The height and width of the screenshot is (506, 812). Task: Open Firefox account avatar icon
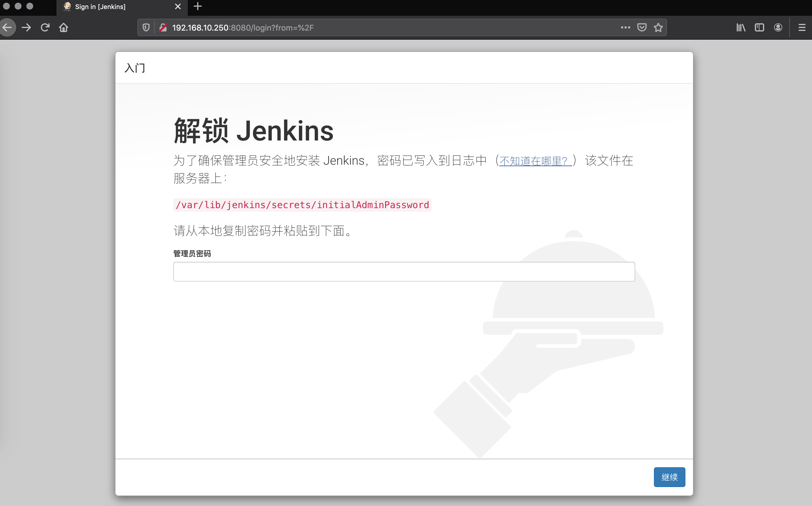pos(778,27)
